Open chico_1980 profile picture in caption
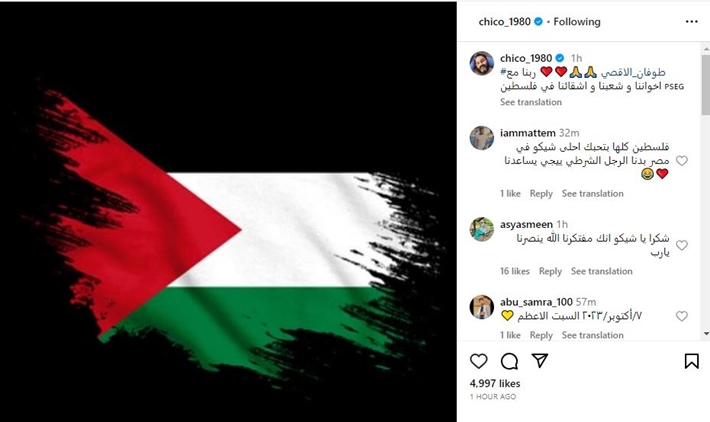 (x=482, y=63)
